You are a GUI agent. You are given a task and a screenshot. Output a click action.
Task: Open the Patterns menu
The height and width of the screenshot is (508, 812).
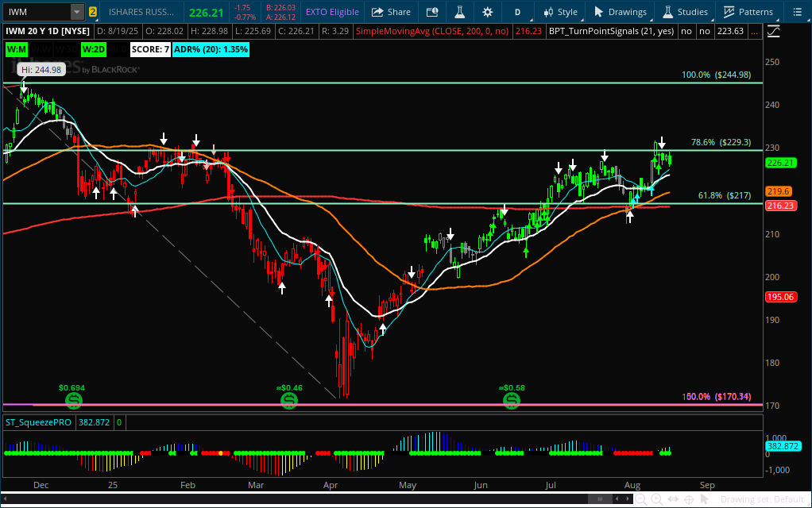[x=748, y=11]
